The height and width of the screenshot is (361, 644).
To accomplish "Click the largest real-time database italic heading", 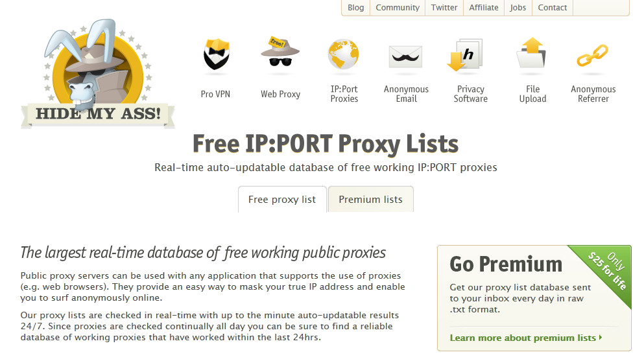I will point(203,253).
